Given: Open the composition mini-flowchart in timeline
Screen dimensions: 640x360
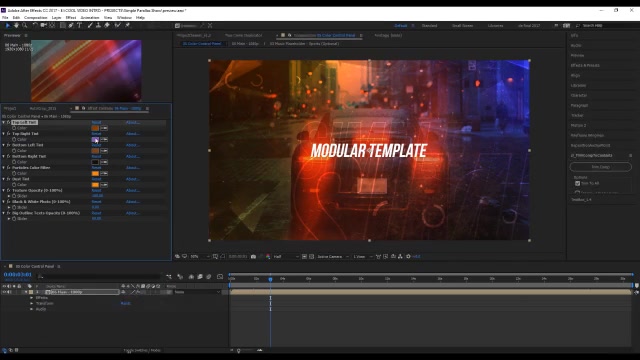Looking at the screenshot, I should click(169, 277).
